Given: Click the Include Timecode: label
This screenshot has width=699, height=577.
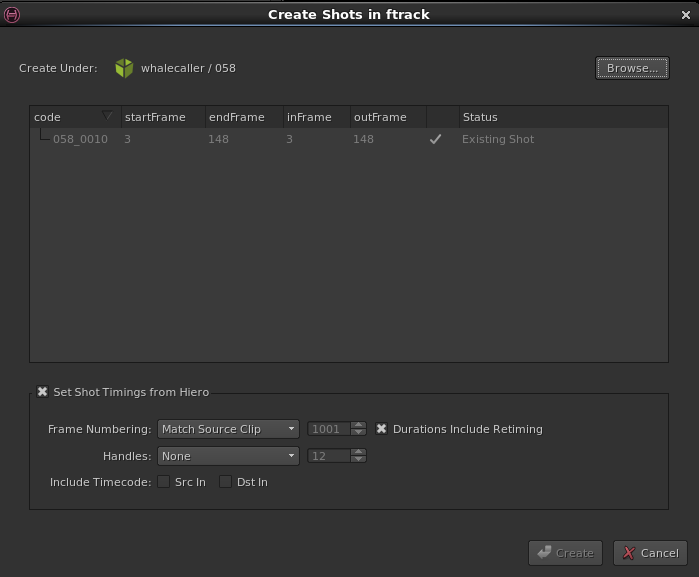Looking at the screenshot, I should [100, 482].
